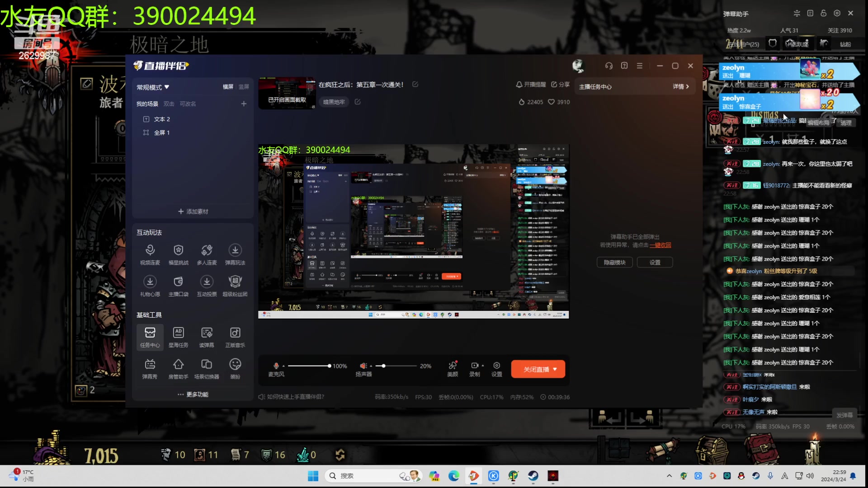Select 任务中心 task center tool
Screen dimensions: 868x488
(x=150, y=337)
